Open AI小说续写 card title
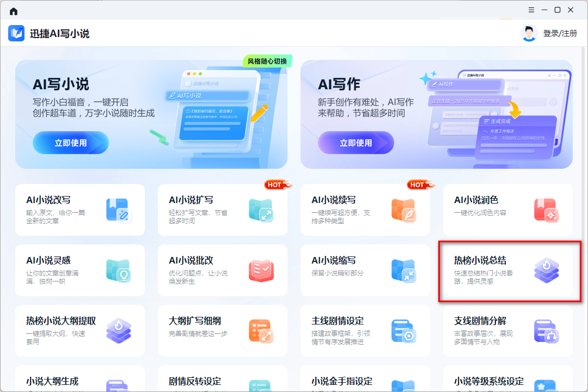588x392 pixels. pyautogui.click(x=333, y=200)
